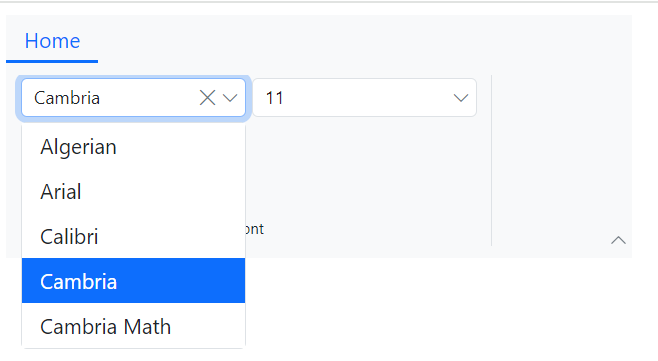Viewport: 658px width, 361px height.
Task: Click the vertical ribbon group separator
Action: [491, 160]
